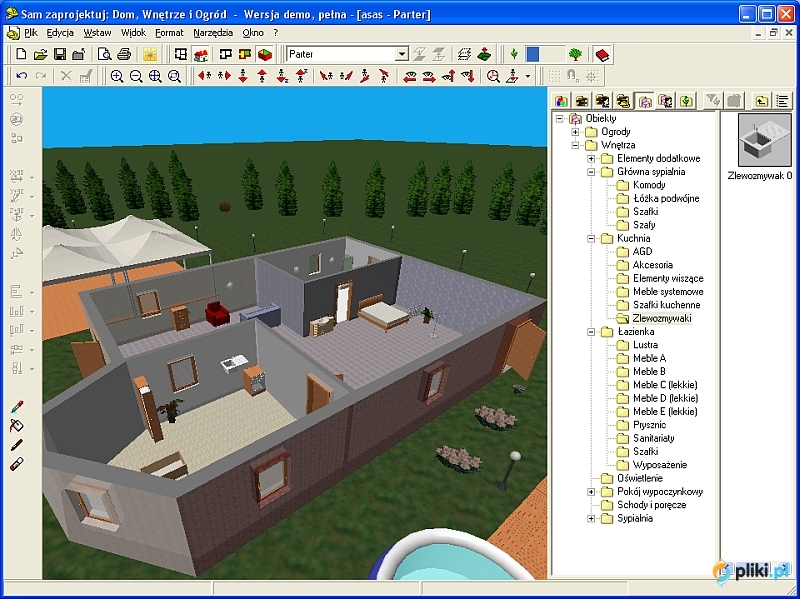800x599 pixels.
Task: Click the zoom to fit crosshair magnifier icon
Action: 155,76
